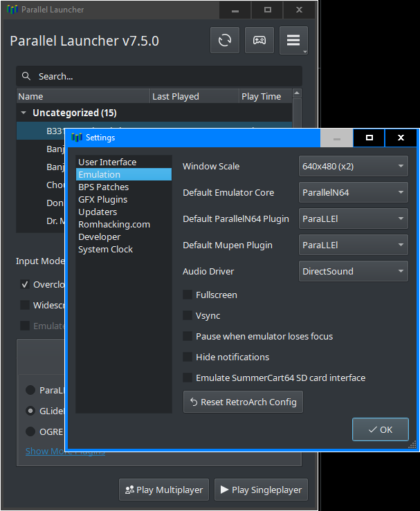Click Reset RetroArch Config button

click(x=243, y=402)
